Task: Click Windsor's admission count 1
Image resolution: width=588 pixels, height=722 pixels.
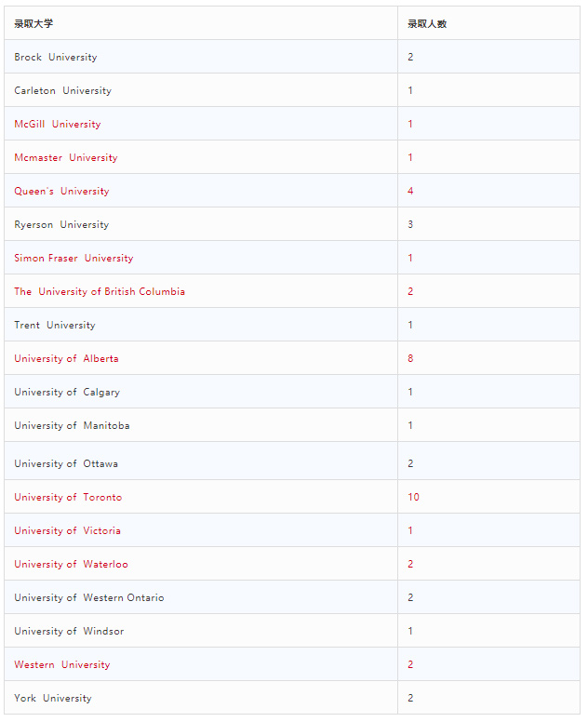Action: [x=410, y=631]
